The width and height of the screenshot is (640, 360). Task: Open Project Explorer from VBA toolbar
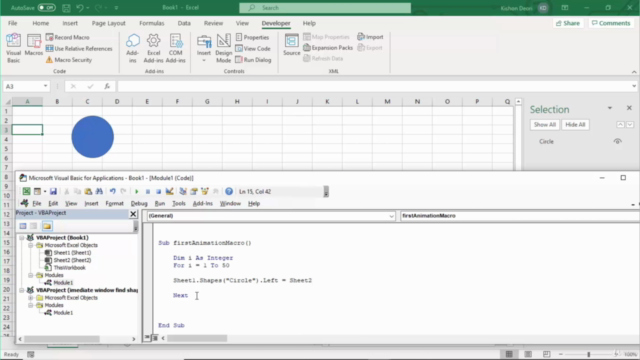183,191
